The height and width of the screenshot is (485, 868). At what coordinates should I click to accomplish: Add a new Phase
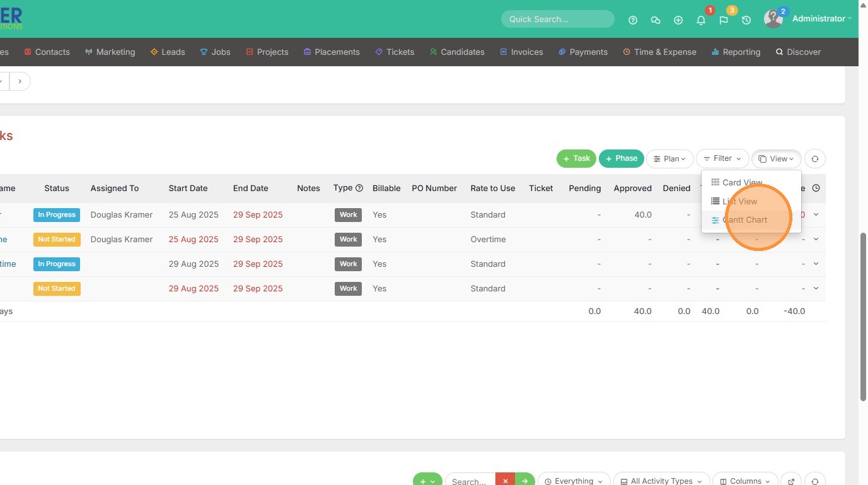(x=622, y=159)
